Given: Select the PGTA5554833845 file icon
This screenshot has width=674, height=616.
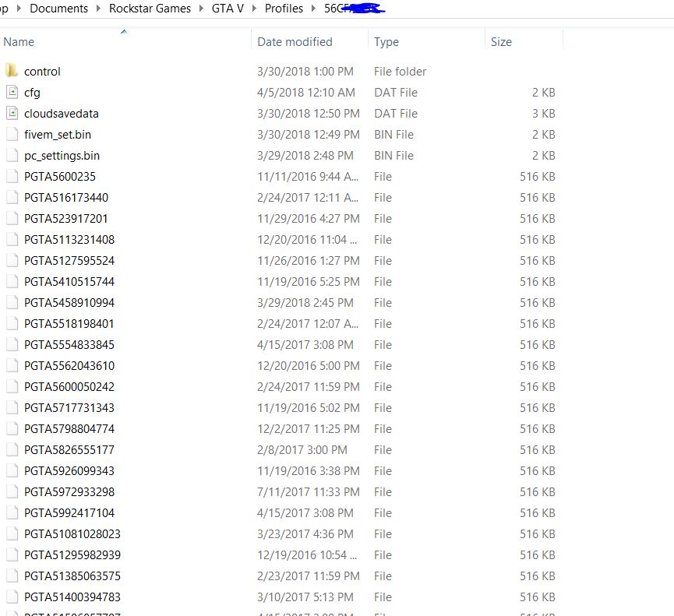Looking at the screenshot, I should 12,344.
